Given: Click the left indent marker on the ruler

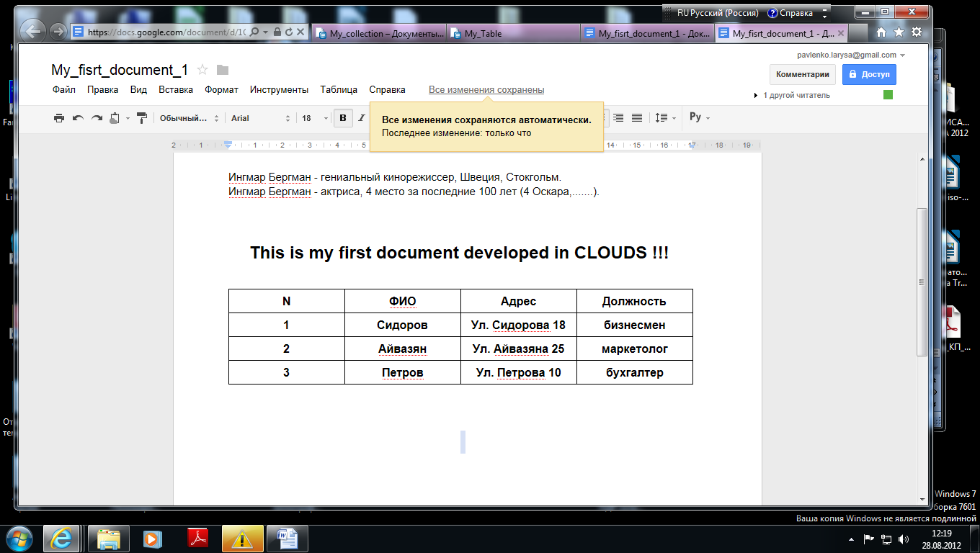Looking at the screenshot, I should pyautogui.click(x=228, y=145).
